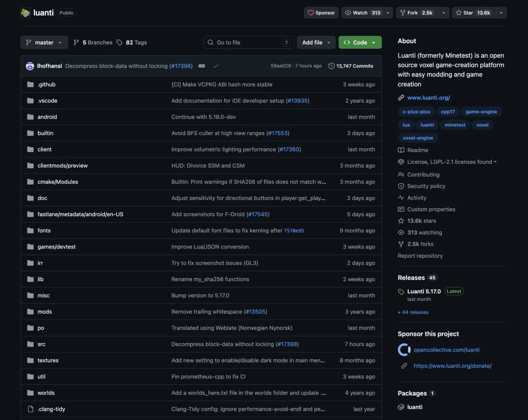Select the c-plus-plus topic tag

[x=416, y=112]
